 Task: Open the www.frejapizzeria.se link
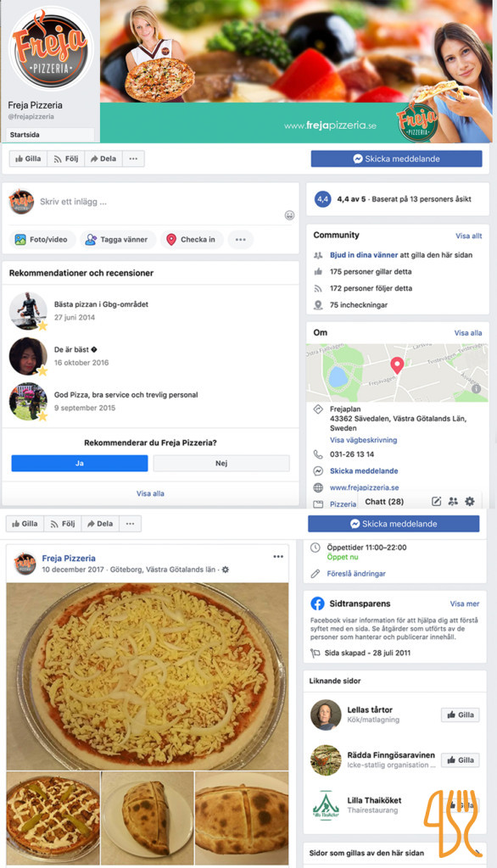pos(364,487)
